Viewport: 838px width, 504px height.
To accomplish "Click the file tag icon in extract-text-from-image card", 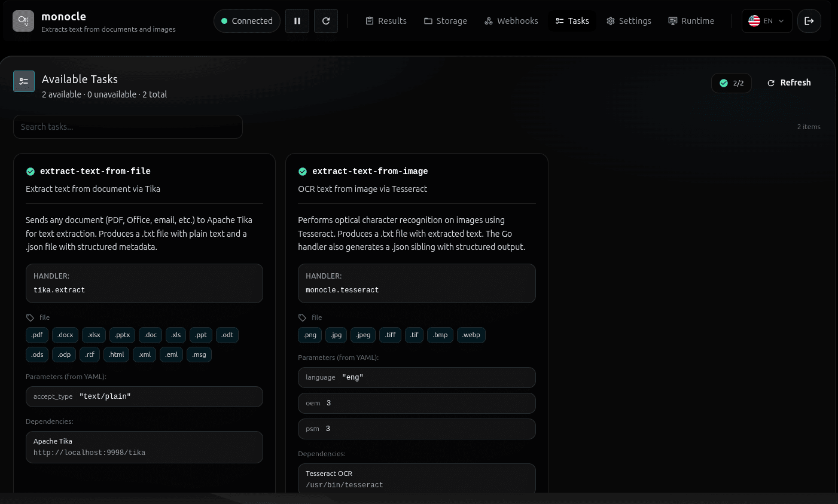I will [x=302, y=317].
